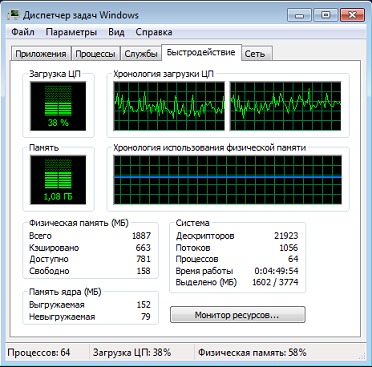The image size is (372, 367).
Task: Click the right CPU usage history graph
Action: click(x=286, y=106)
